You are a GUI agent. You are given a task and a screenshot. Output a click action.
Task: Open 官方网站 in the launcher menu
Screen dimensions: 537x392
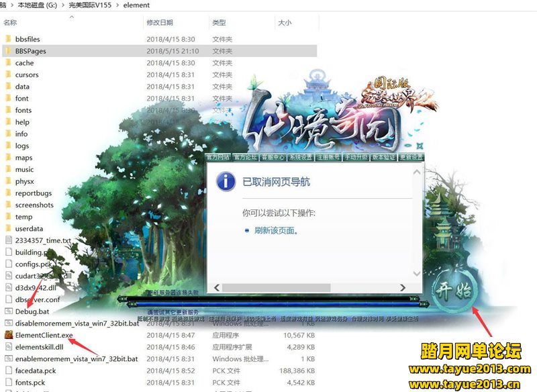217,157
